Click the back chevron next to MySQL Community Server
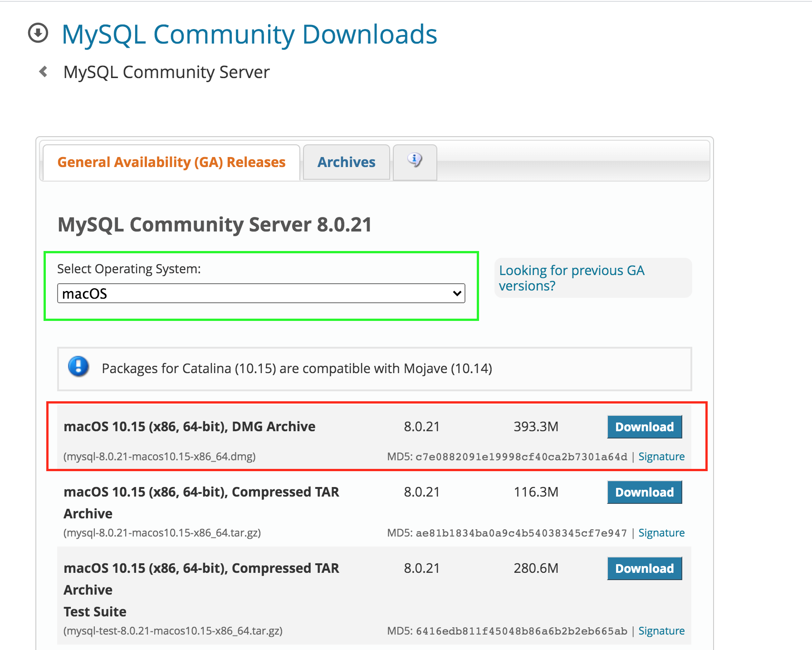Image resolution: width=812 pixels, height=650 pixels. click(x=44, y=72)
